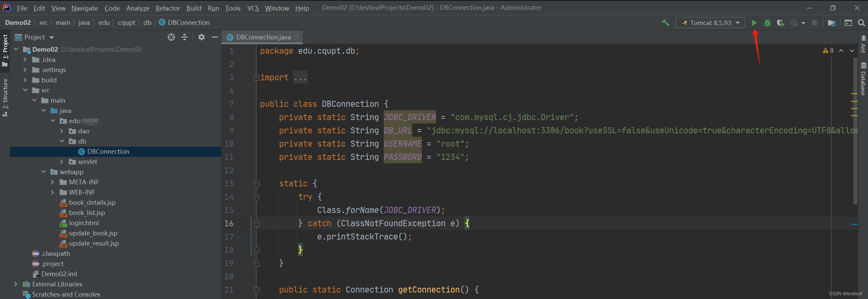Click Select Opened File locate icon

click(x=171, y=37)
